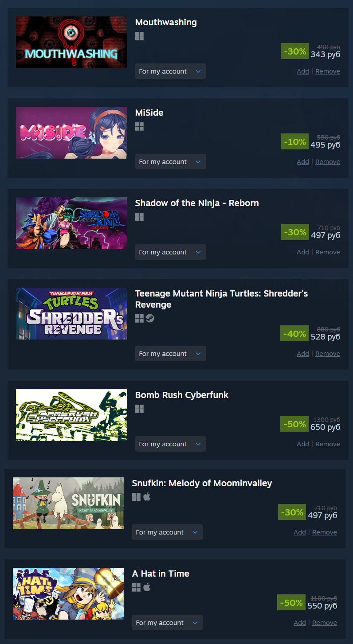Click the Windows icon under Shadow of the Ninja
Viewport: 353px width, 644px height.
pos(139,217)
